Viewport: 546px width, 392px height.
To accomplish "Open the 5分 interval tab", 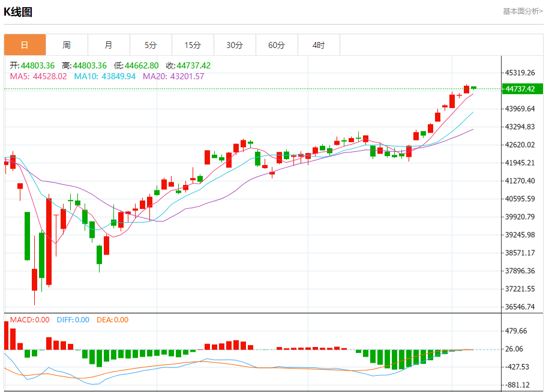I will tap(151, 44).
